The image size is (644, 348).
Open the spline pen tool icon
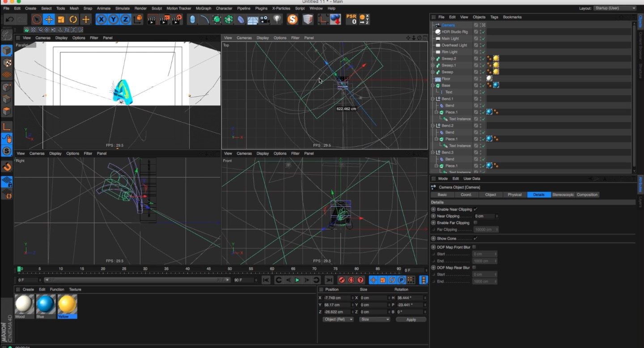point(204,19)
